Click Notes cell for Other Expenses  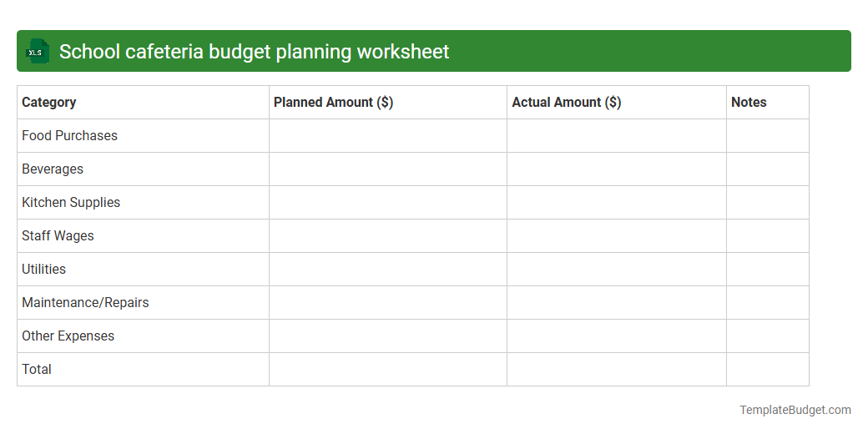pos(768,336)
